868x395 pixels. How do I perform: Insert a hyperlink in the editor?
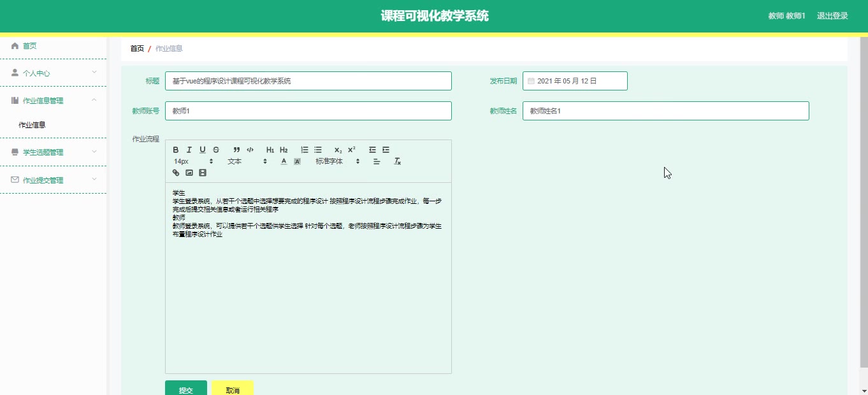click(176, 172)
